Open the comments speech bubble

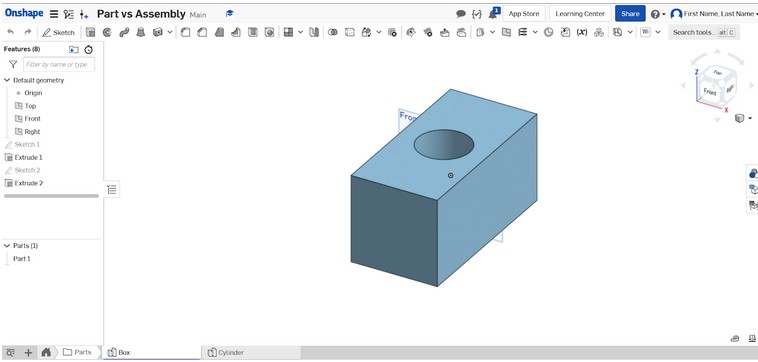[461, 14]
